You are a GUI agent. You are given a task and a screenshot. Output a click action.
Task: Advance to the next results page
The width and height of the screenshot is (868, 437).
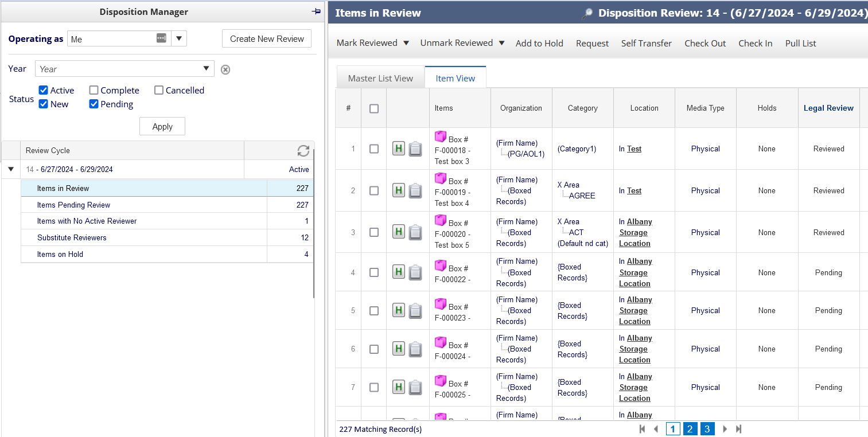[725, 429]
